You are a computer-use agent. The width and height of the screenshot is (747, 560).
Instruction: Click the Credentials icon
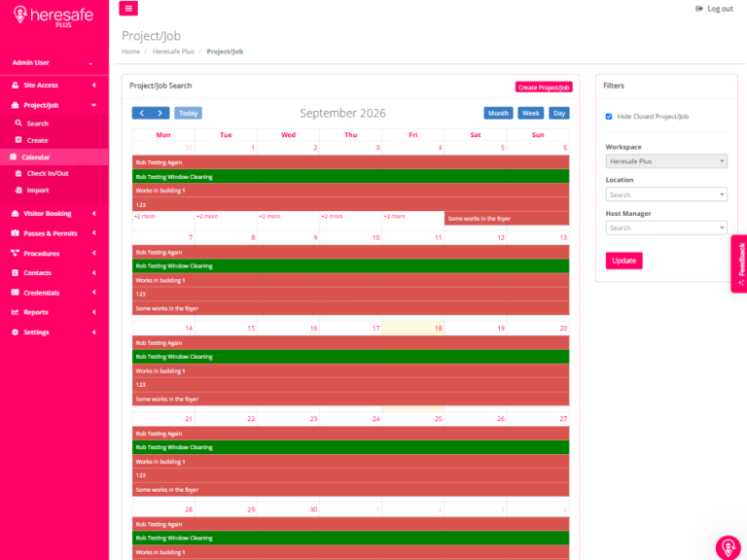click(x=16, y=293)
